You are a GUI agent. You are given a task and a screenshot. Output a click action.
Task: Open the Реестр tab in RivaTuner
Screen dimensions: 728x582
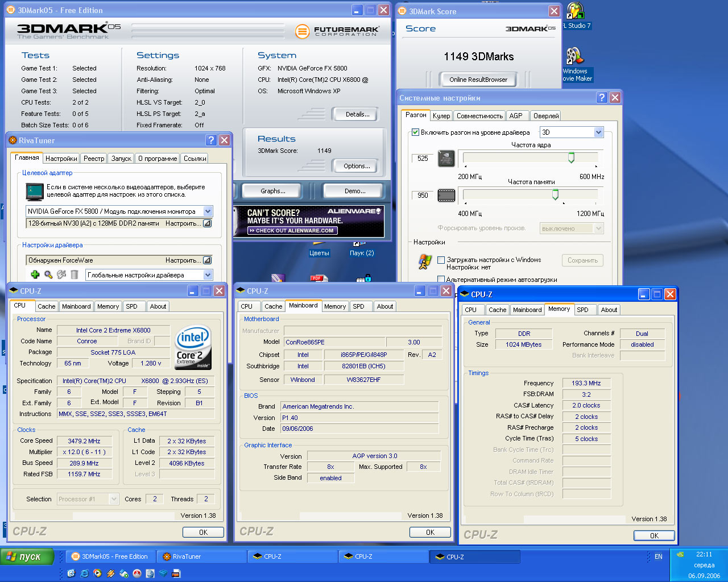tap(94, 159)
